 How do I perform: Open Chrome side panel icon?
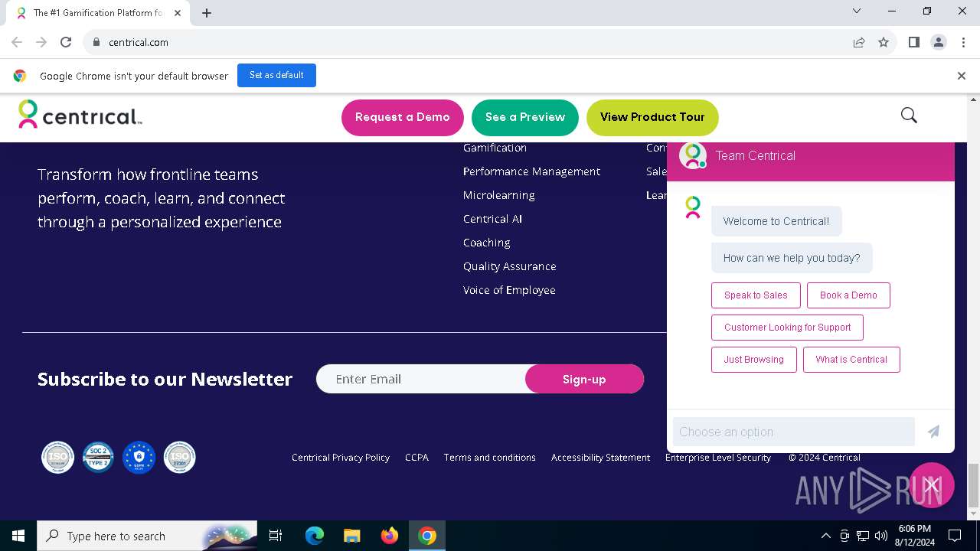tap(913, 43)
